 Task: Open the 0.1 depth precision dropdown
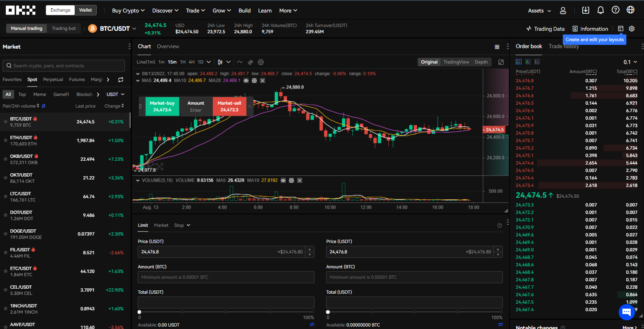[630, 62]
